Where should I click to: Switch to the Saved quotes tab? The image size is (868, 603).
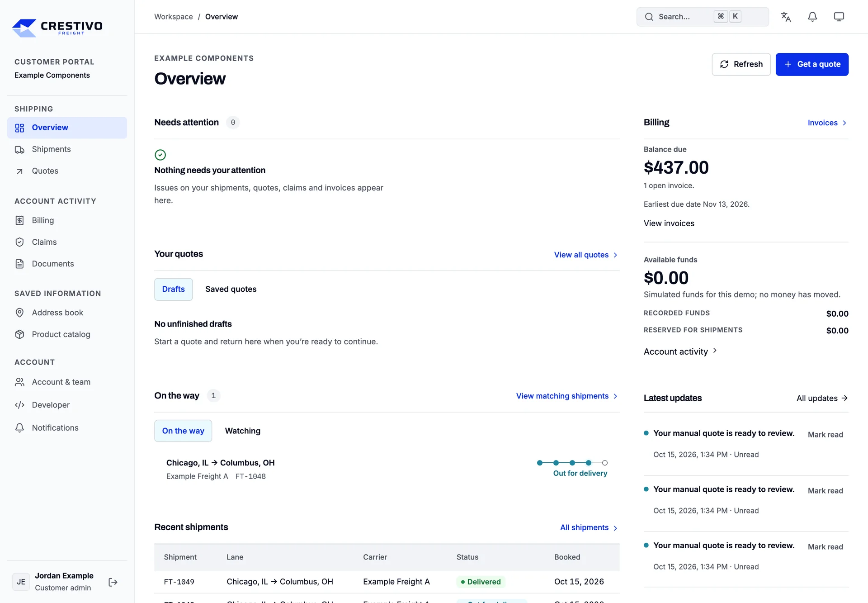pos(231,289)
